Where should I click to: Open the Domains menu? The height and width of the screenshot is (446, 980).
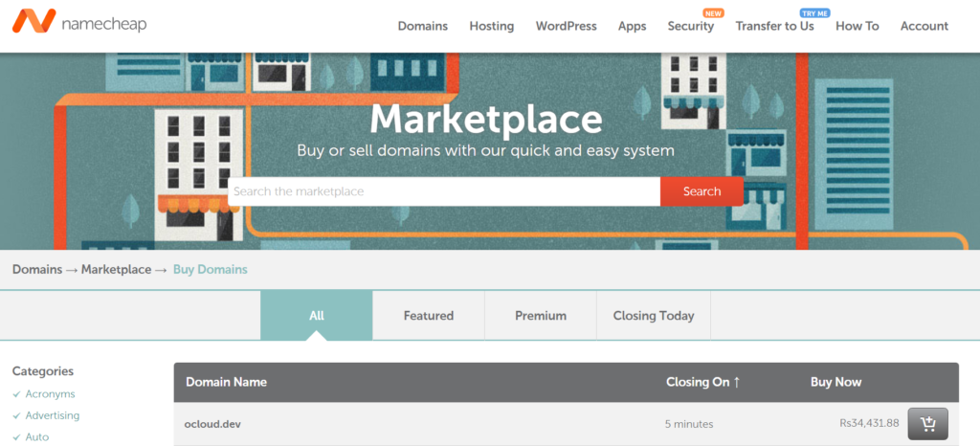click(x=423, y=26)
